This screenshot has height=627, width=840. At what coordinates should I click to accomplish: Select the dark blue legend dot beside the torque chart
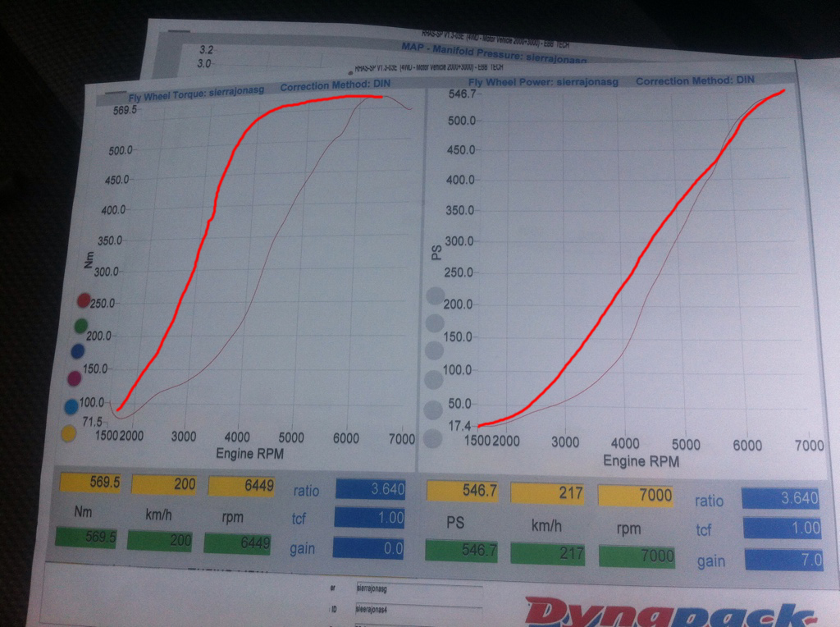78,351
